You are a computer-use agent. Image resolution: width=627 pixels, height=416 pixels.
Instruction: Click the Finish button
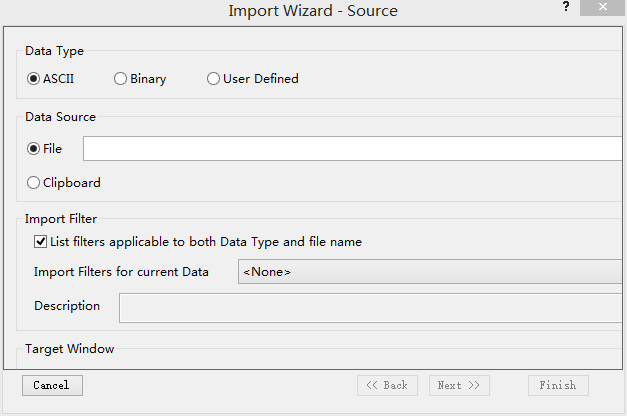click(558, 385)
